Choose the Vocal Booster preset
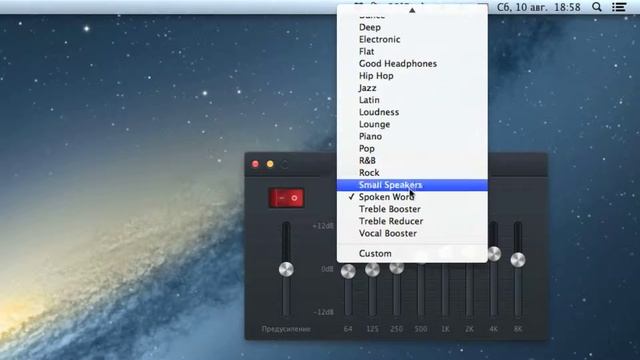The image size is (640, 360). [x=412, y=233]
